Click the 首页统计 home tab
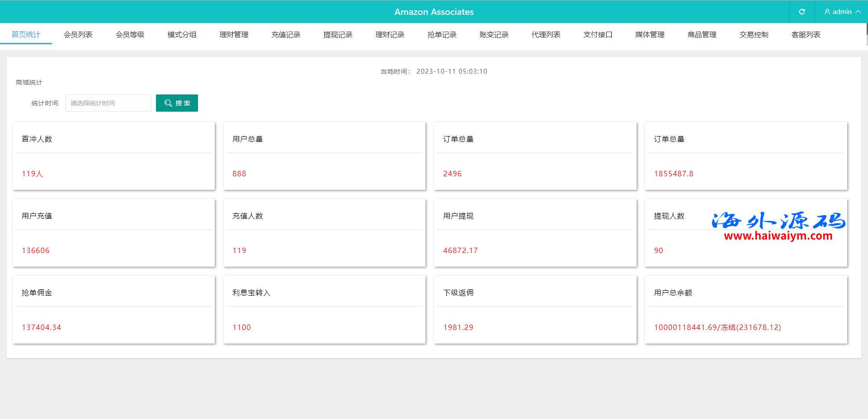Image resolution: width=868 pixels, height=419 pixels. pos(26,35)
